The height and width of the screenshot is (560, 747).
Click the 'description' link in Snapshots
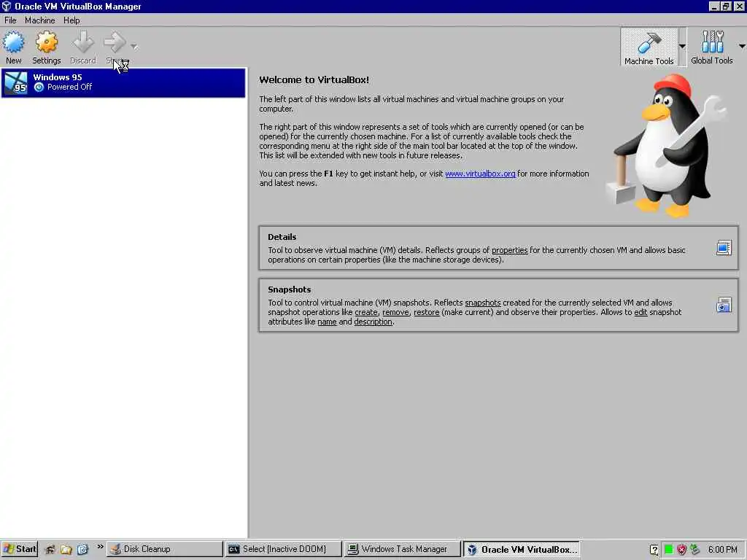pos(373,322)
